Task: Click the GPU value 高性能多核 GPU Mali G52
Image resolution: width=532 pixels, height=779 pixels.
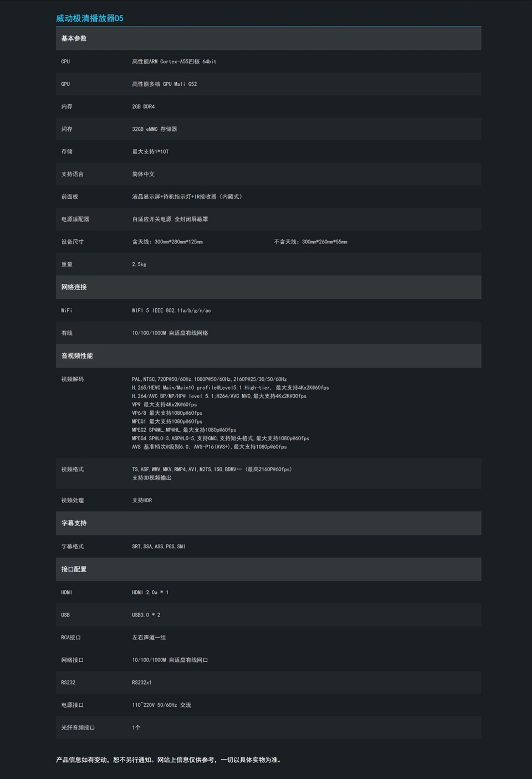Action: click(x=164, y=84)
